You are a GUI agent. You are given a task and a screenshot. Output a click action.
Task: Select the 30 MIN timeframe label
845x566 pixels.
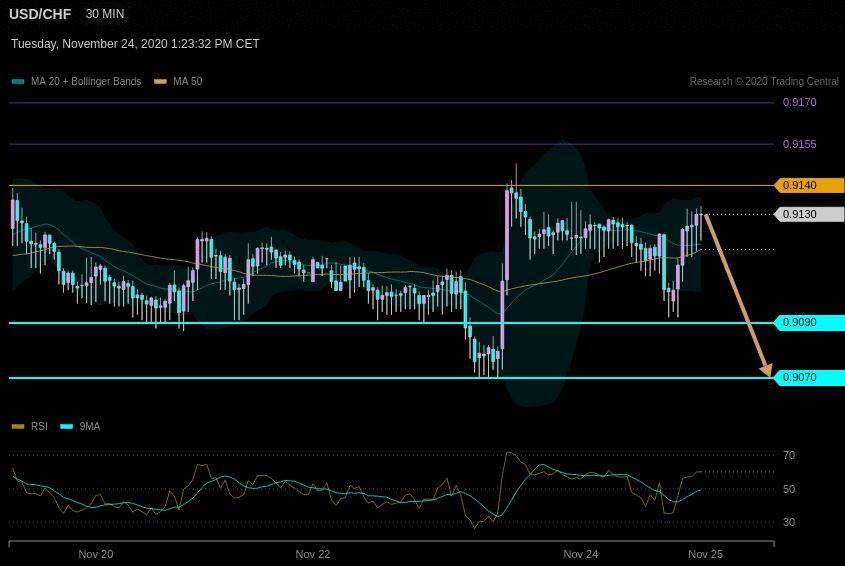click(x=105, y=14)
